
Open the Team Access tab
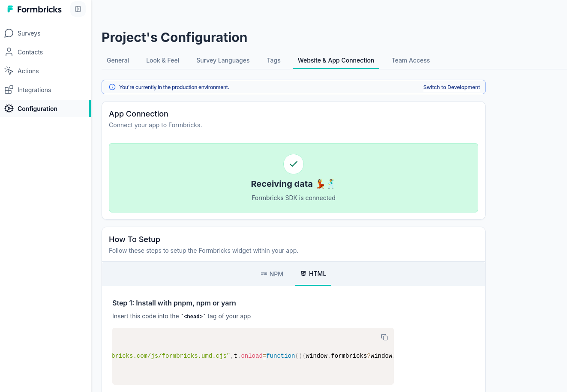pos(411,60)
